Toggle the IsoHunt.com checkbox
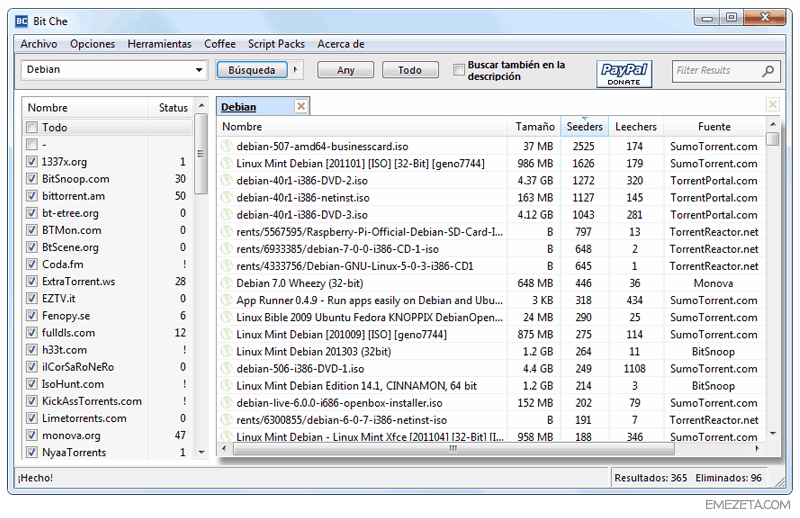 [32, 384]
